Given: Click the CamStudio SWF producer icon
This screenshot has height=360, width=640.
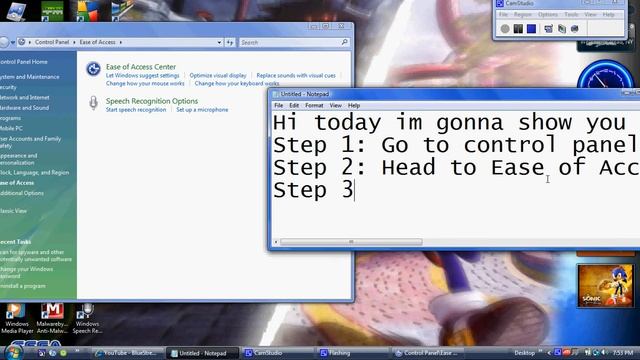Looking at the screenshot, I should coord(575,29).
